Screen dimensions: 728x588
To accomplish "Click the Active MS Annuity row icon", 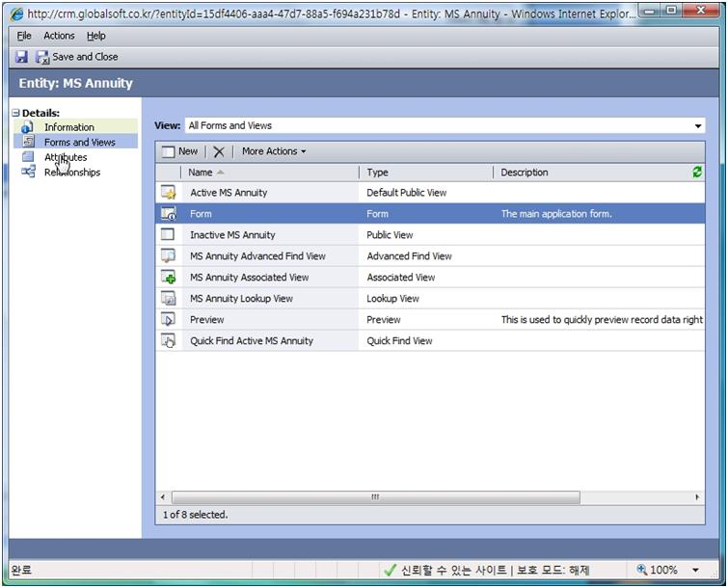I will coord(168,192).
